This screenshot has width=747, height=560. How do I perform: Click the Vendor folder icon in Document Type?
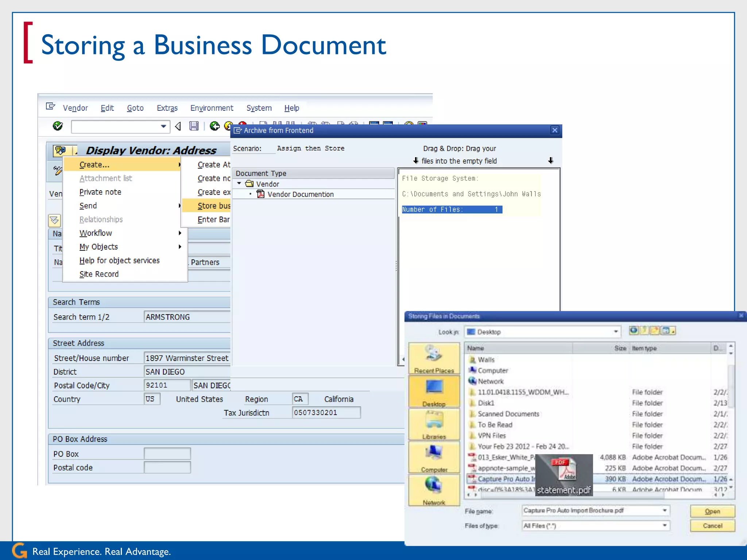[249, 184]
